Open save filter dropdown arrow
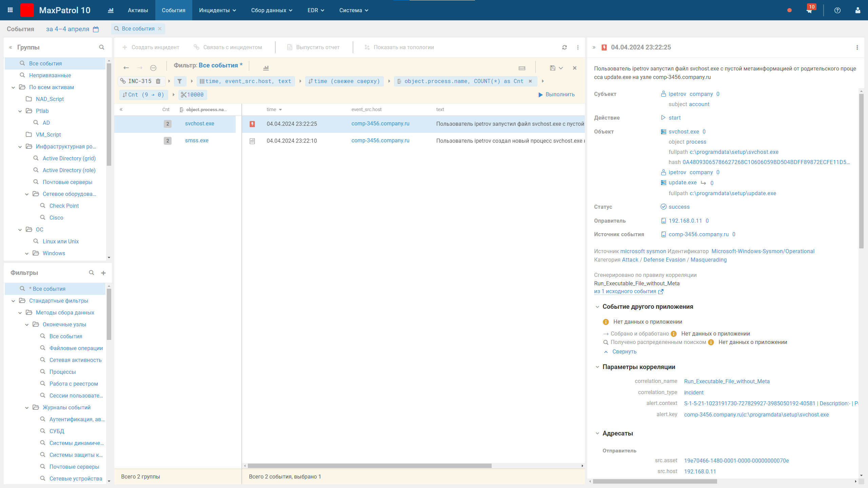The image size is (868, 488). [x=561, y=68]
